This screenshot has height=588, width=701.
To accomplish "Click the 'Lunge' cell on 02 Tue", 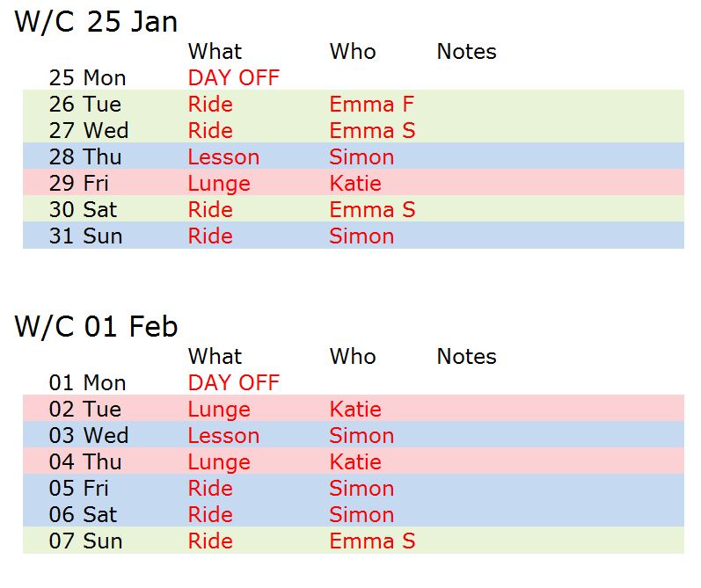I will tap(219, 410).
